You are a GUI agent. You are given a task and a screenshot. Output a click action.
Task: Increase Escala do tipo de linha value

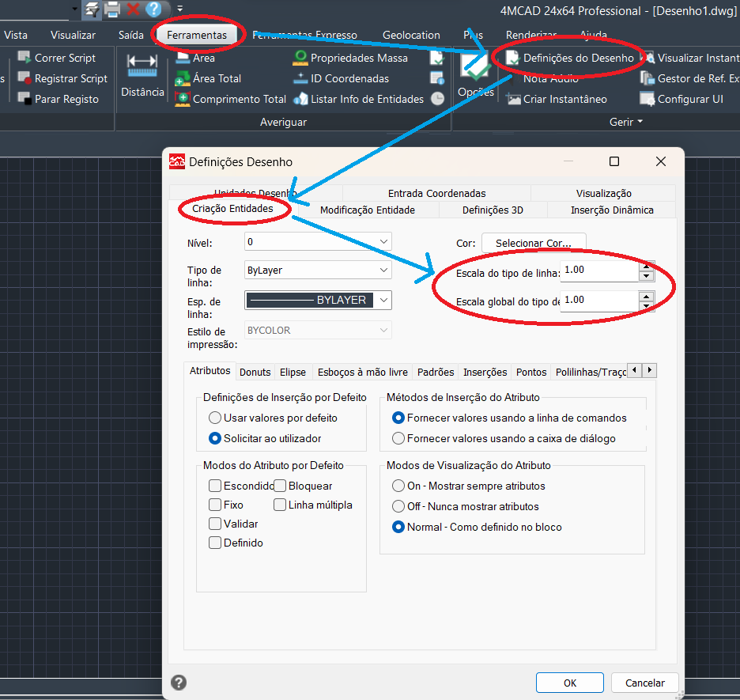point(646,267)
